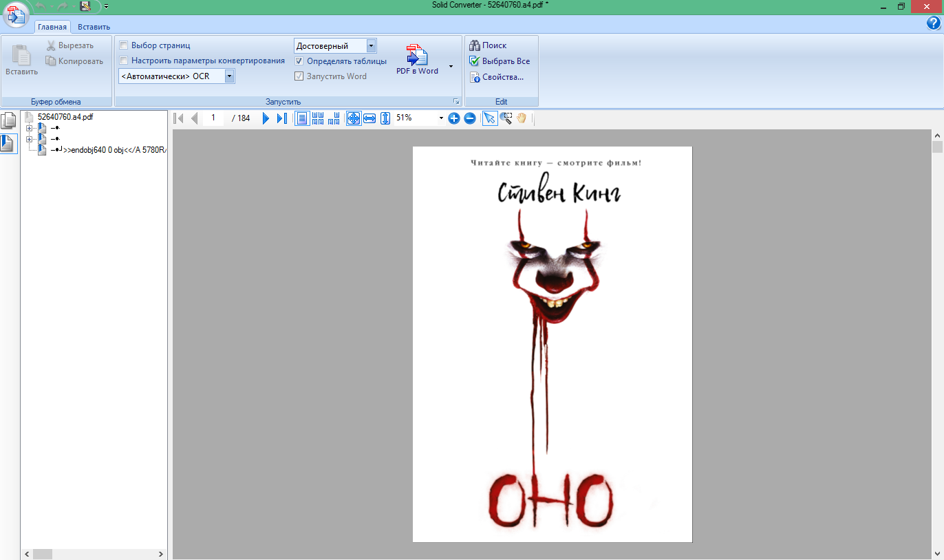Click right arrow of bookmarks panel scrollbar
Viewport: 944px width, 560px height.
162,554
